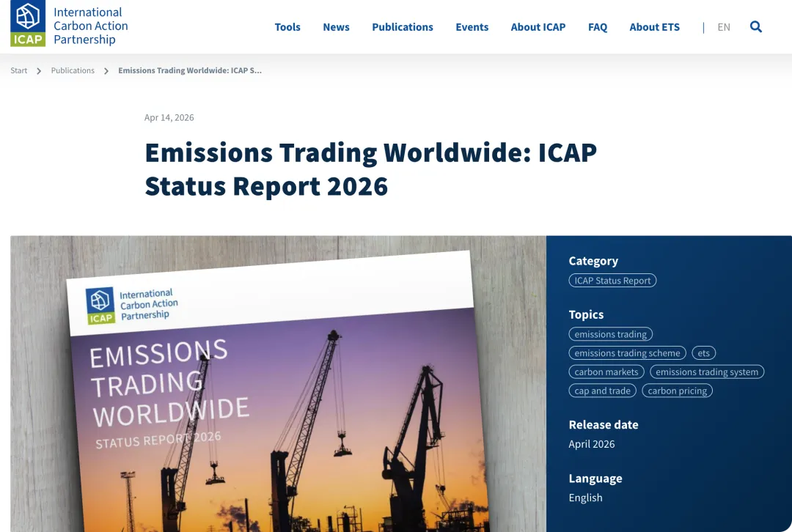Click the current-page breadcrumb Emissions Trading Worldwide

(190, 70)
